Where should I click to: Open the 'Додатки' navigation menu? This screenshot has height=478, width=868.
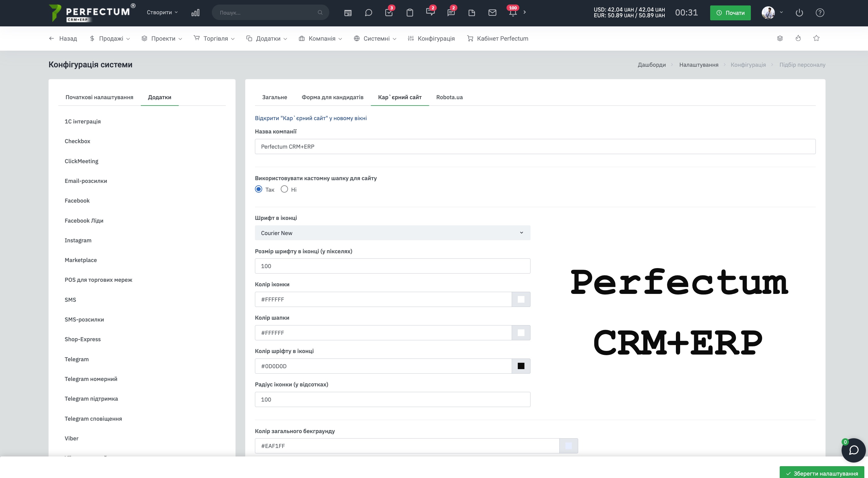tap(266, 39)
